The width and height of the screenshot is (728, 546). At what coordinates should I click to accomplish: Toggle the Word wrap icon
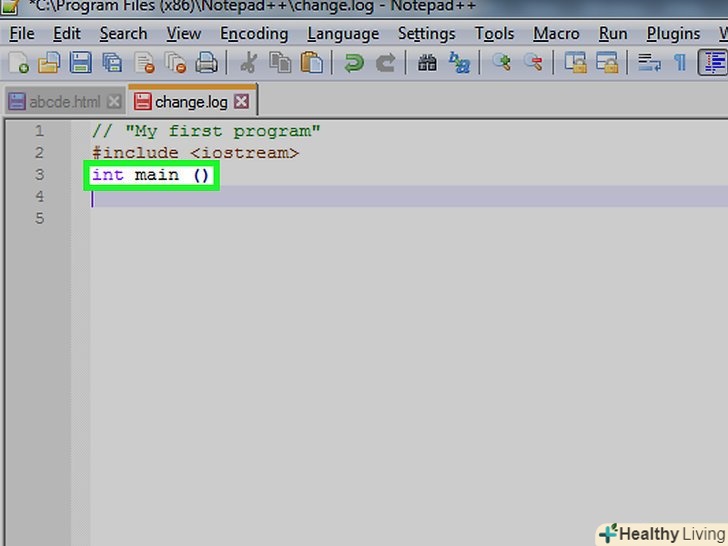point(649,63)
